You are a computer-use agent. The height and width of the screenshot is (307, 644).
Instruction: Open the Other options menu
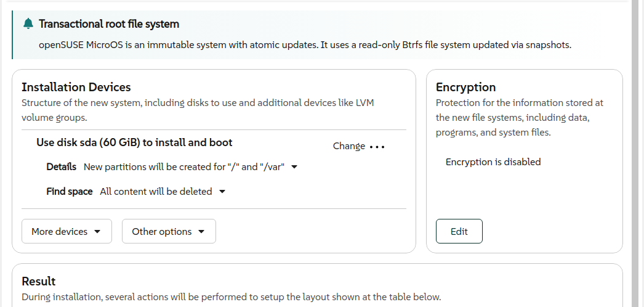[169, 231]
